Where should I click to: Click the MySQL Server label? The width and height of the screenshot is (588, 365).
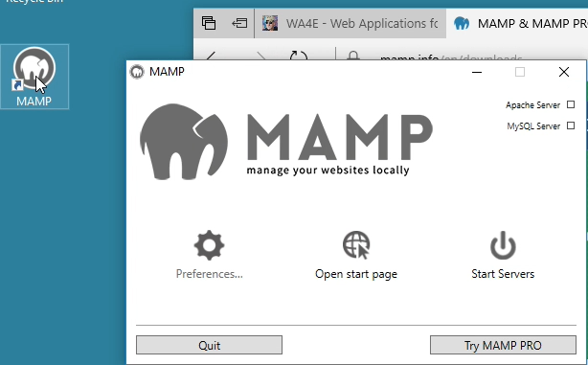click(533, 126)
